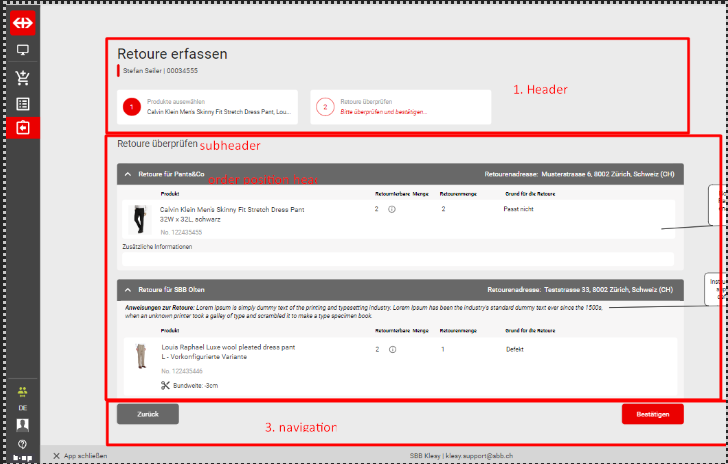Screen dimensions: 728x464
Task: Select step 2 Retoure überprüfen
Action: point(400,107)
